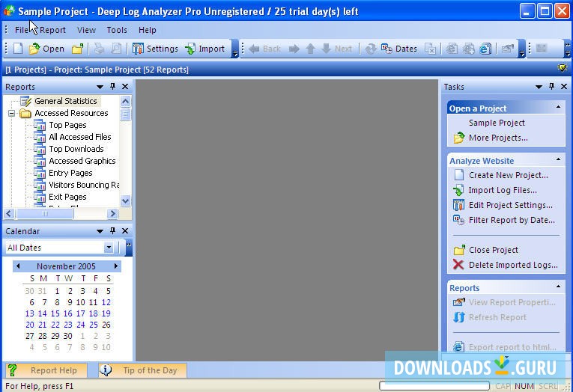Image resolution: width=573 pixels, height=392 pixels.
Task: Pin the Reports panel with pushpin icon
Action: (x=112, y=87)
